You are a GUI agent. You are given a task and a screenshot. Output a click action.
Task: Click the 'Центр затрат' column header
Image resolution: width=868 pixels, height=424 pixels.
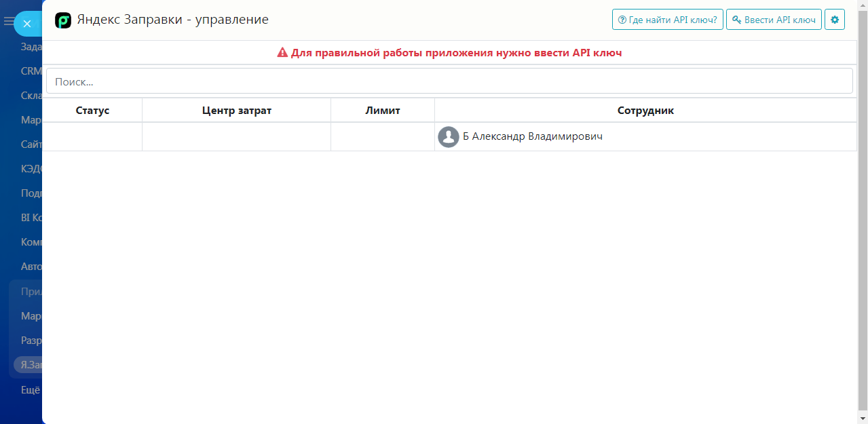click(236, 111)
